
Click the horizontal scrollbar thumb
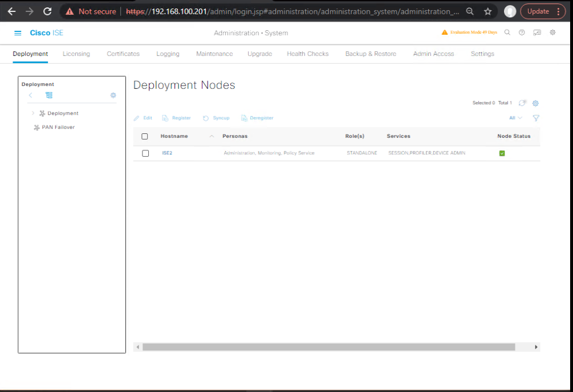click(328, 347)
